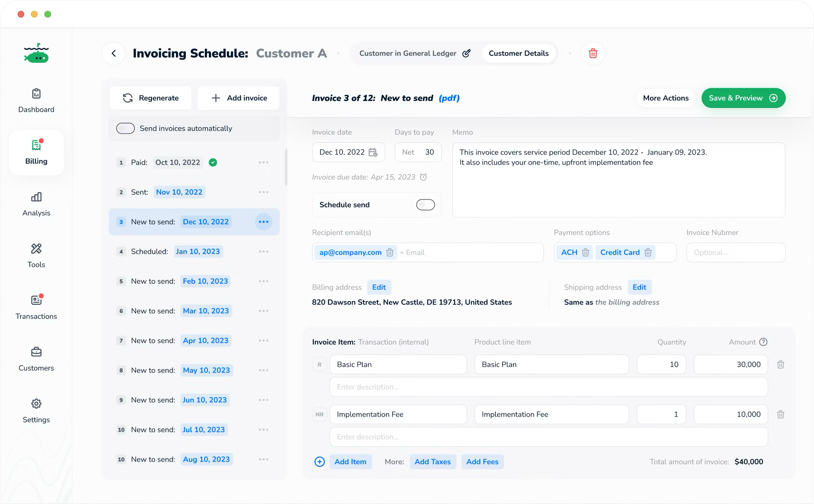Open the Analysis section in sidebar
The image size is (814, 504).
(x=36, y=204)
